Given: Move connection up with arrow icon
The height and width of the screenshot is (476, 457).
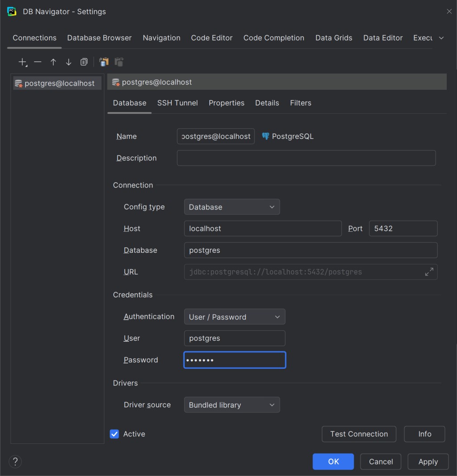Looking at the screenshot, I should point(53,62).
